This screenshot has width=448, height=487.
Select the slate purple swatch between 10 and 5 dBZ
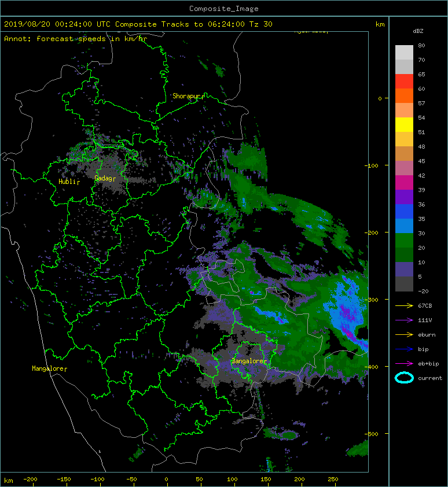[404, 270]
